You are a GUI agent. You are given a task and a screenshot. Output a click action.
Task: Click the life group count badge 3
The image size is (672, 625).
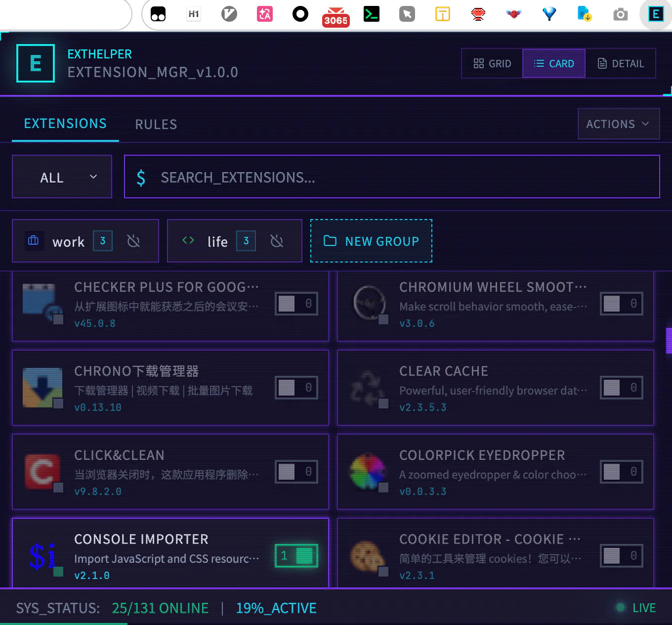point(246,241)
